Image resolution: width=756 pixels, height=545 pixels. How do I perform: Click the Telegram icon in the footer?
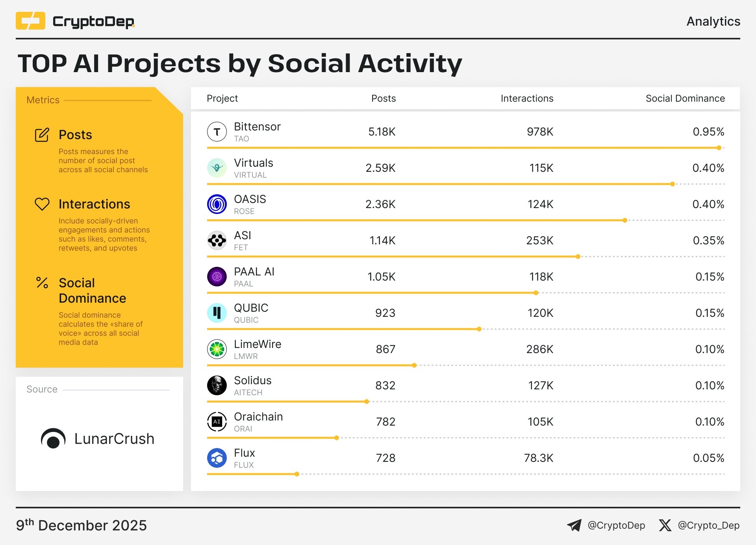coord(574,525)
